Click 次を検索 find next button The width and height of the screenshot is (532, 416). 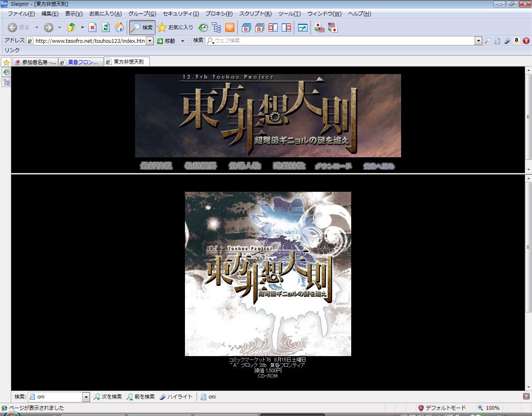point(108,397)
